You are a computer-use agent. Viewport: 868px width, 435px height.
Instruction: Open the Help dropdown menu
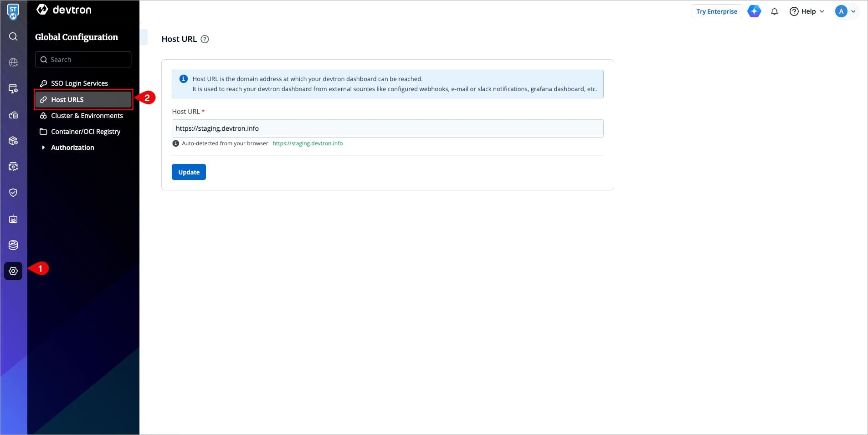806,11
